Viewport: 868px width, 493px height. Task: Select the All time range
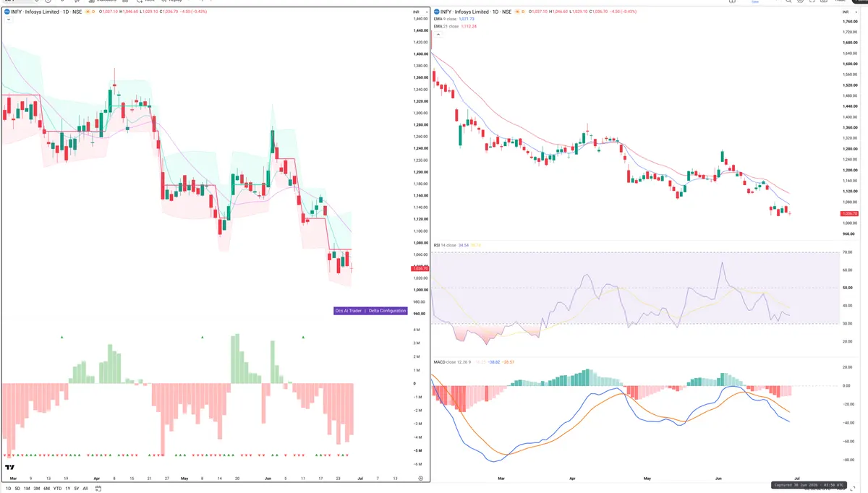[x=85, y=489]
